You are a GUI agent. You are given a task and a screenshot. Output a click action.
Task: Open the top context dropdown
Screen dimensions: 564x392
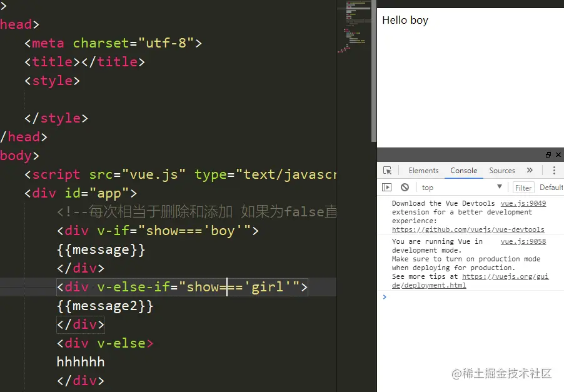461,188
